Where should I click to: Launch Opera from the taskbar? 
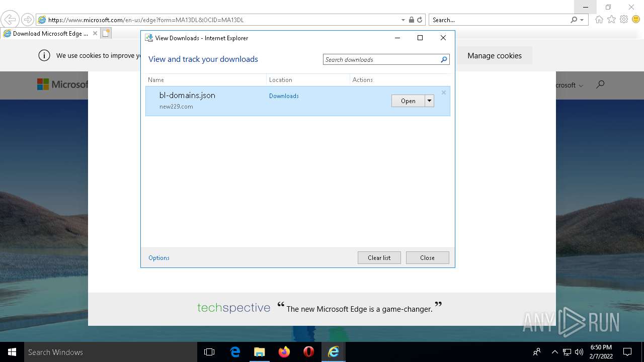click(309, 352)
